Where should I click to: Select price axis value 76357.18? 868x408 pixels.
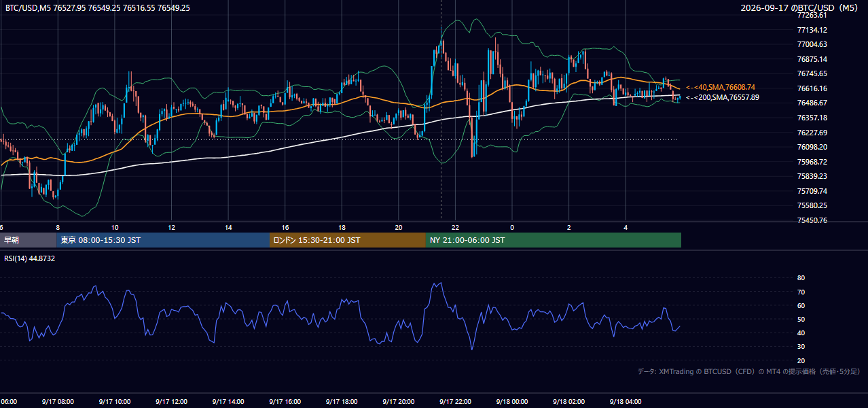(x=812, y=118)
